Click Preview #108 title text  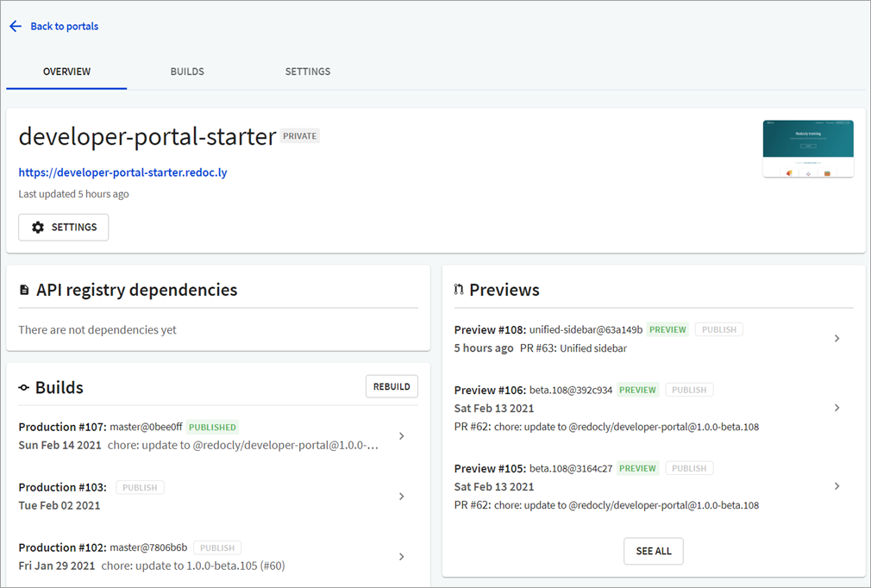click(x=490, y=330)
